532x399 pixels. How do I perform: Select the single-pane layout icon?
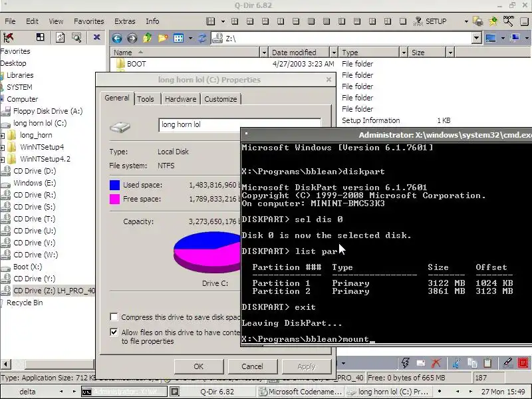point(403,21)
